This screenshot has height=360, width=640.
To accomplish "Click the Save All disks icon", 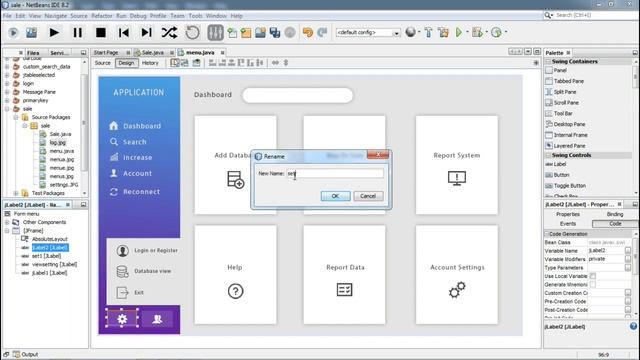I will (x=275, y=33).
